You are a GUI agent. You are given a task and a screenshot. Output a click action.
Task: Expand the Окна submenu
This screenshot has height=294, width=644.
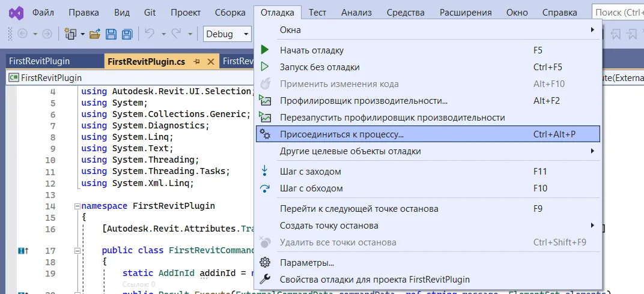(429, 30)
